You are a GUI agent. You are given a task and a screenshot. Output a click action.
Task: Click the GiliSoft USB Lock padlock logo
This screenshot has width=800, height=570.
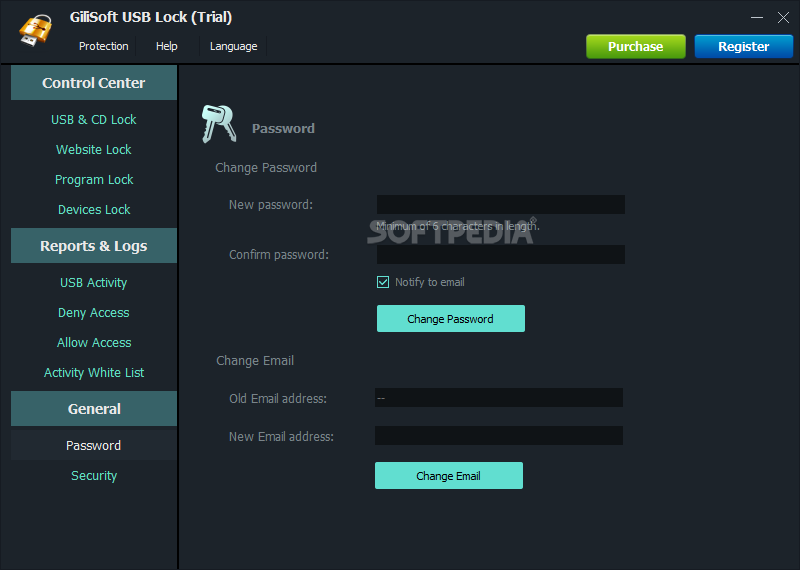[36, 30]
